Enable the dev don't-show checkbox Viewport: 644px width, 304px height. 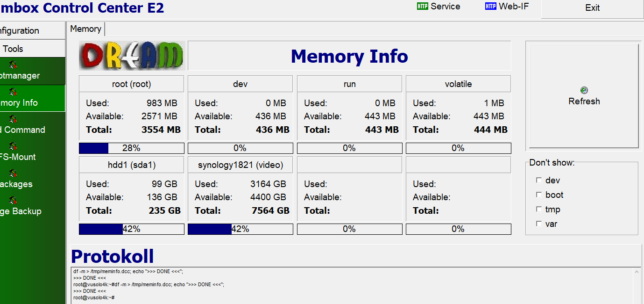(539, 181)
